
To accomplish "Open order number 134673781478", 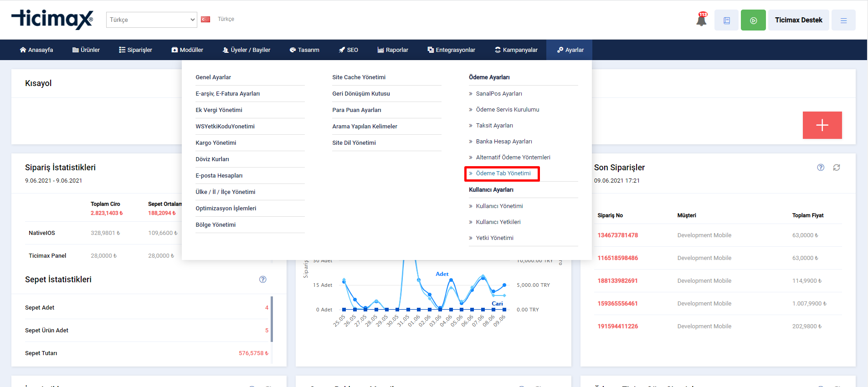I will coord(618,235).
